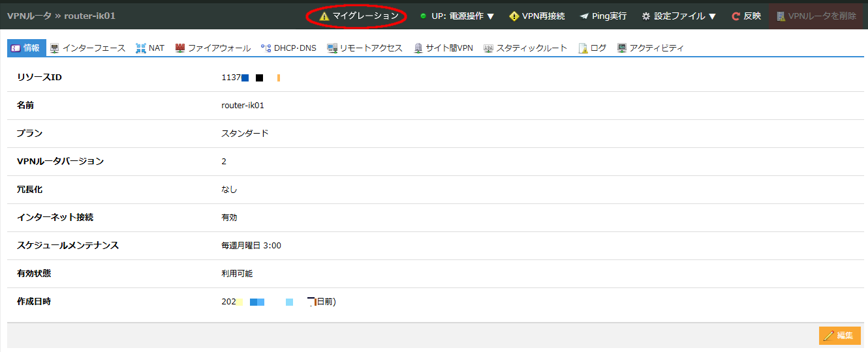Click the プラン value スタンダード

[245, 134]
